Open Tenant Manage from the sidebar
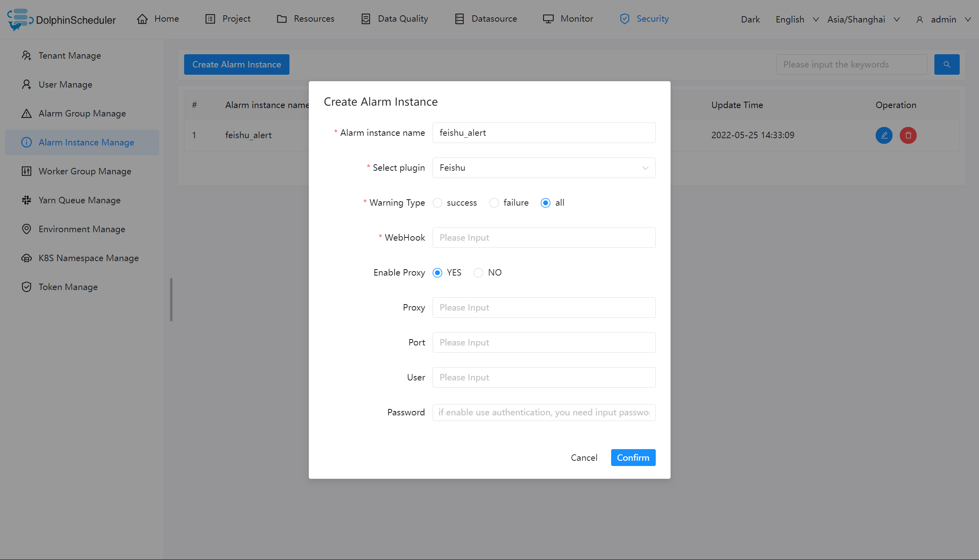The height and width of the screenshot is (560, 979). tap(69, 55)
